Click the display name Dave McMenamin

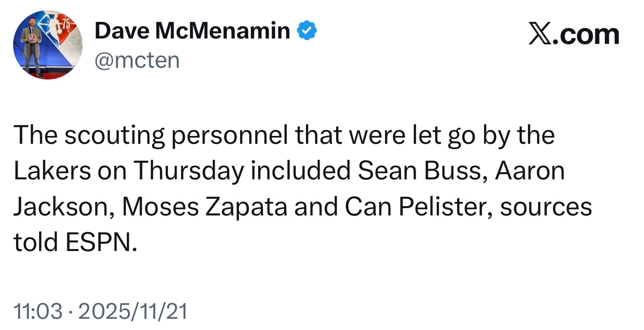(192, 32)
